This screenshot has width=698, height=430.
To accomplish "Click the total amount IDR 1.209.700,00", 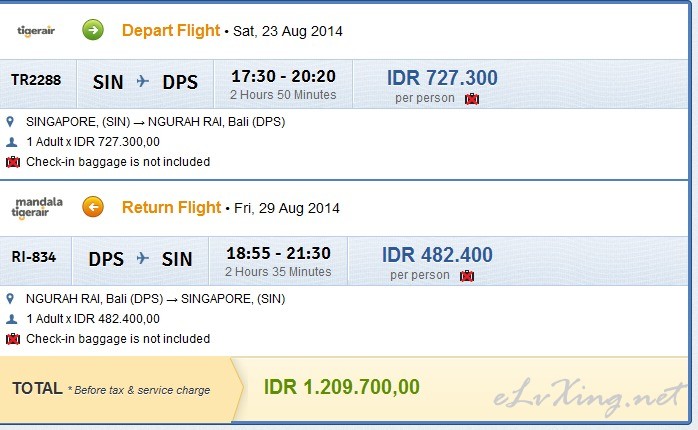I will (x=341, y=387).
